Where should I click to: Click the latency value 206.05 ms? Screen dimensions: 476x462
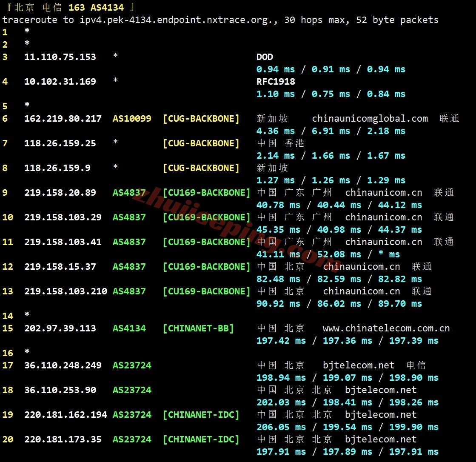[281, 427]
